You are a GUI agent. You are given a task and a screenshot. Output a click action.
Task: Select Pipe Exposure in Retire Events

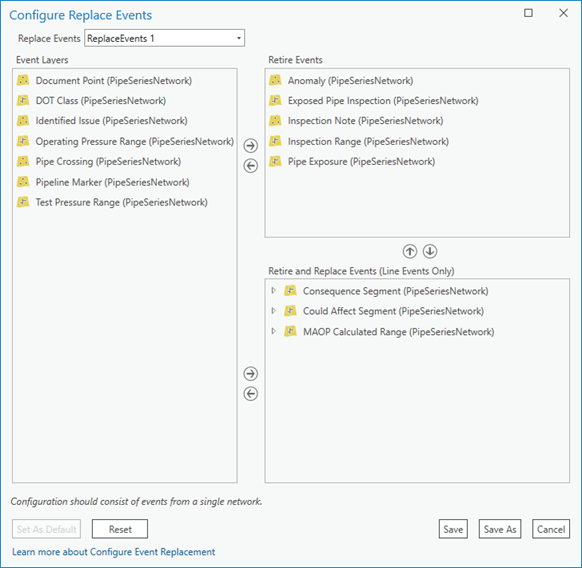point(361,161)
